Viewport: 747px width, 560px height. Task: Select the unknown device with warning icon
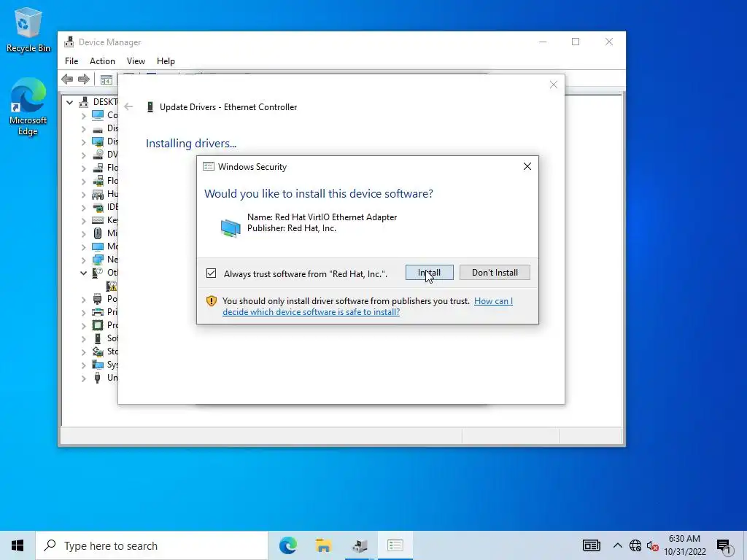112,286
